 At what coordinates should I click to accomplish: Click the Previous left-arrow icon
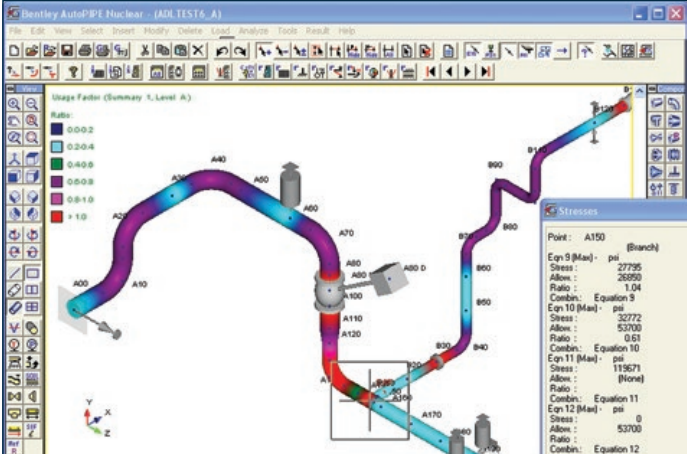click(449, 71)
